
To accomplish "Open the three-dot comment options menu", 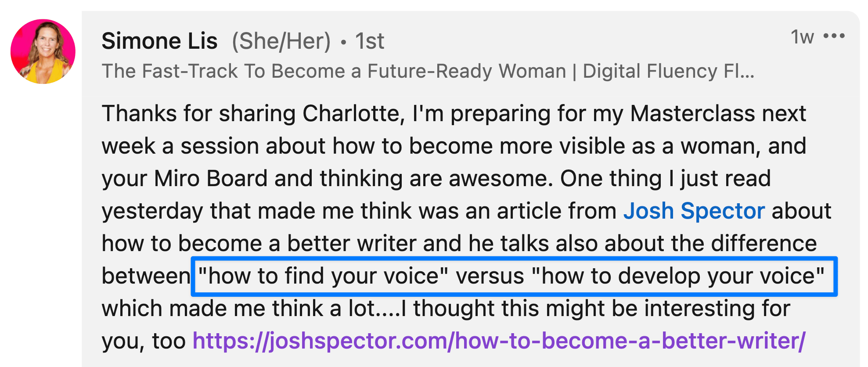I will click(834, 36).
